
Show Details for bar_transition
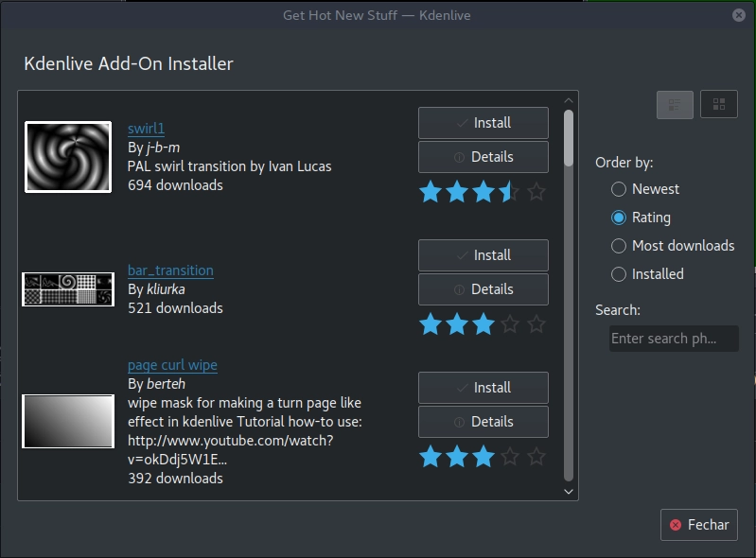point(483,289)
